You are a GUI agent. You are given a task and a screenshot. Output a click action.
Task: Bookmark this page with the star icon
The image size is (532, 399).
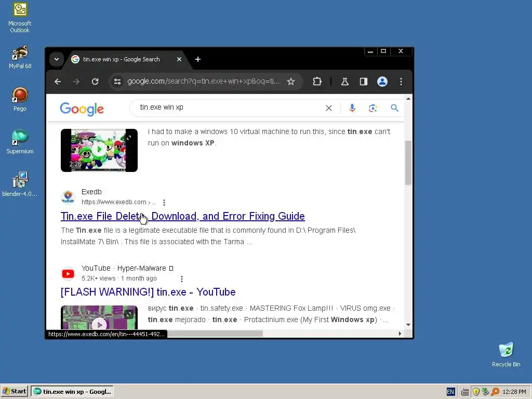[291, 82]
